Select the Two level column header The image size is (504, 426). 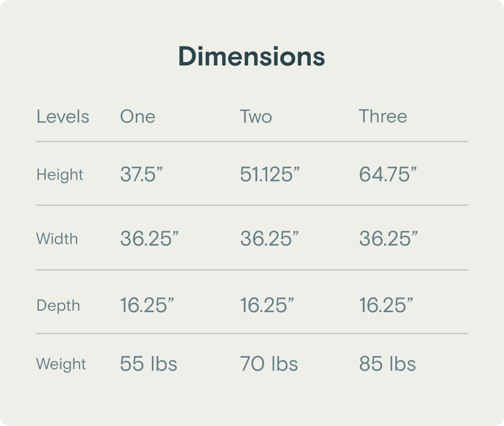tap(256, 117)
